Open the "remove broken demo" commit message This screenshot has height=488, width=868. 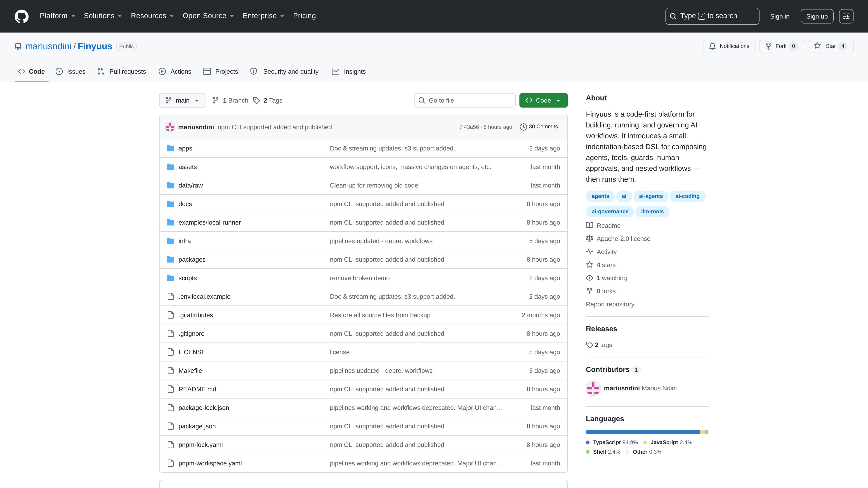(360, 278)
